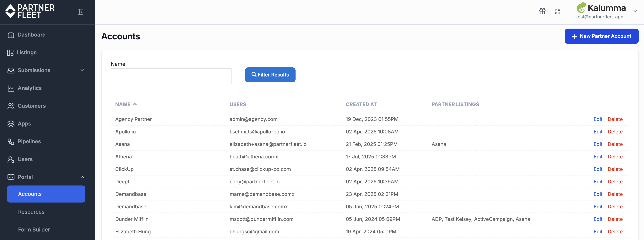Click the ClickUp name cell
The image size is (644, 240).
[x=124, y=169]
